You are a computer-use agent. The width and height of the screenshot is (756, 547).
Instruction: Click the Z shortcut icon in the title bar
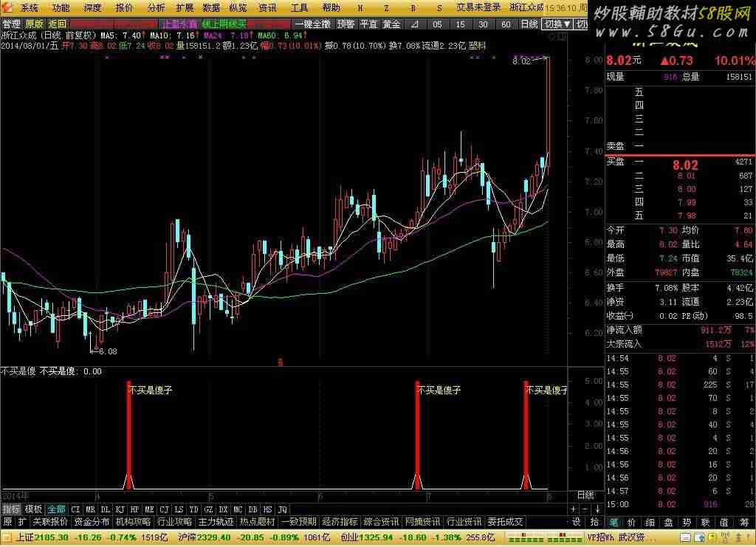point(386,8)
